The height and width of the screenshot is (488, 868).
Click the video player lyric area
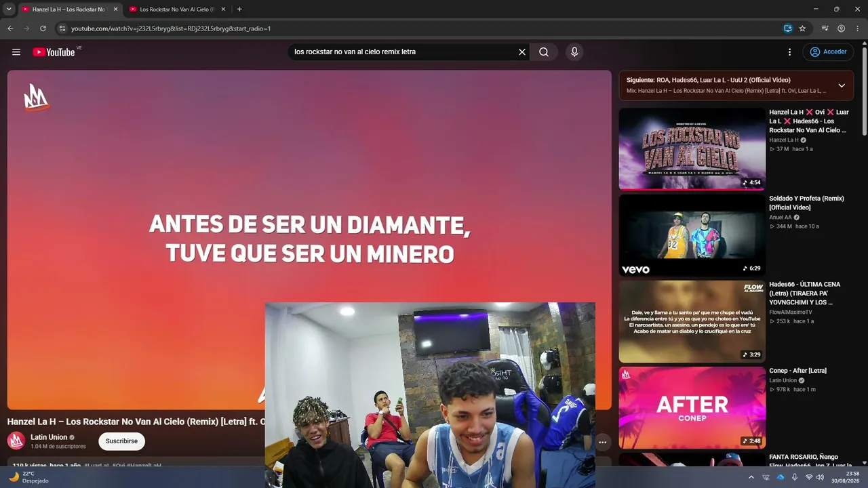pos(309,239)
